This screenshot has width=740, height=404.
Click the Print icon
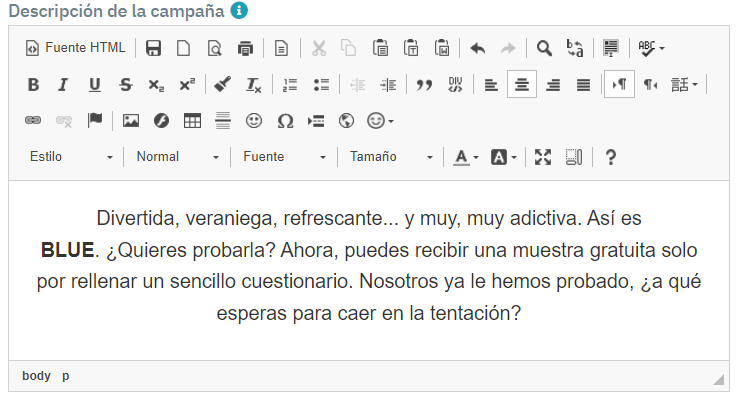pos(245,48)
